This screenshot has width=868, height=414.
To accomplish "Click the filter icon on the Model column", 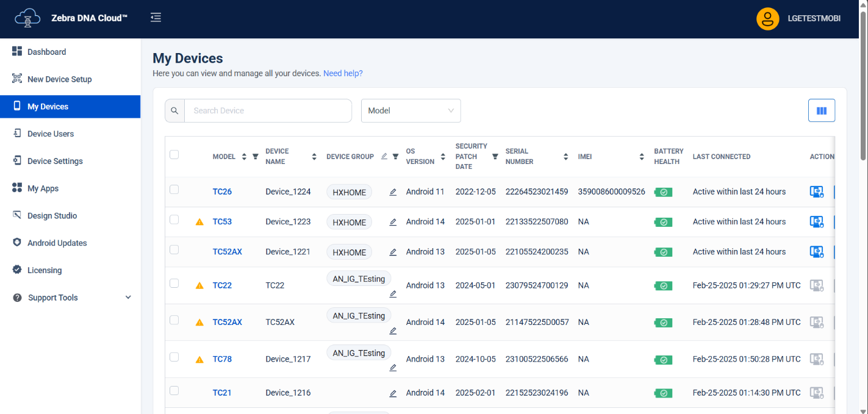I will pos(256,157).
